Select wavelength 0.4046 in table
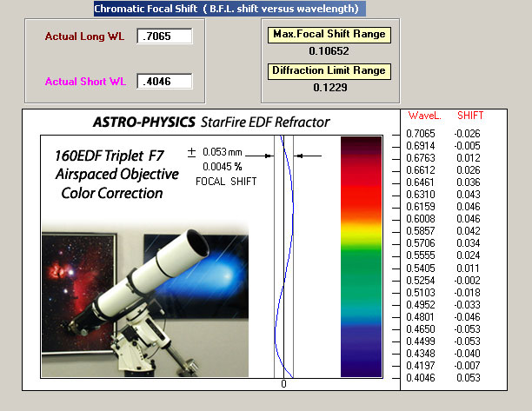The height and width of the screenshot is (411, 532). (x=421, y=379)
